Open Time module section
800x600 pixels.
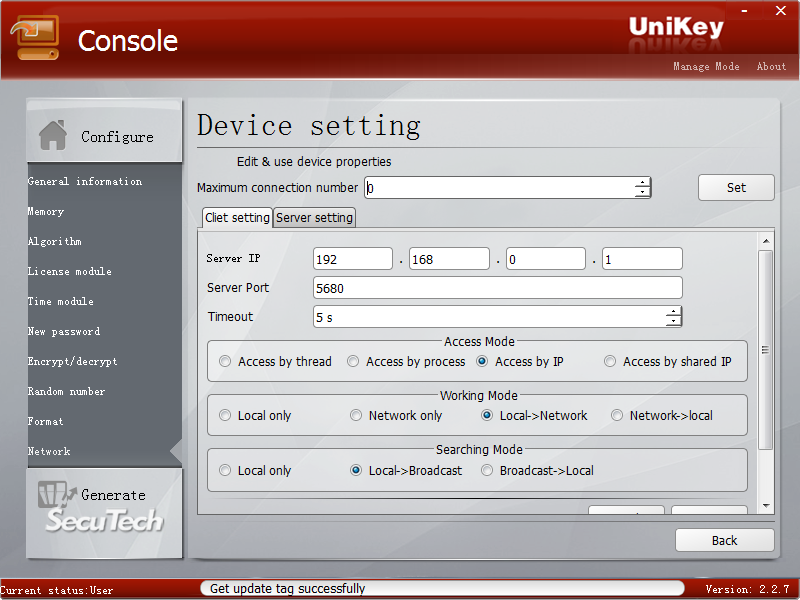pyautogui.click(x=61, y=302)
